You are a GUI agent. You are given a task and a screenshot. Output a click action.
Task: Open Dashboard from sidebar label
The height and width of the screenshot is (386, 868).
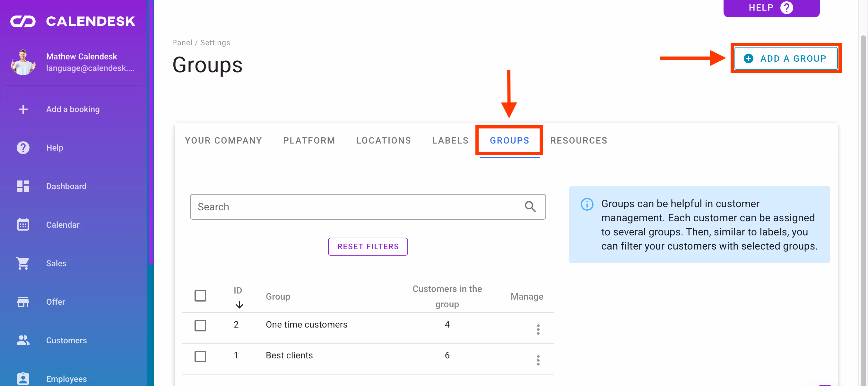66,186
